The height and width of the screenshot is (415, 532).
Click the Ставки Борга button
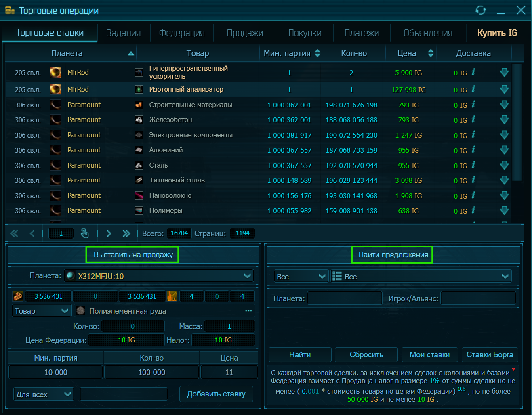490,354
